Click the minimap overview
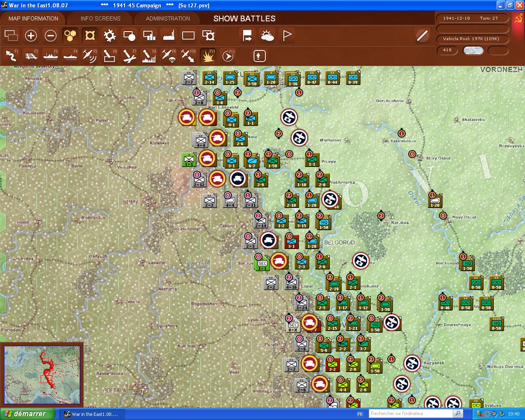This screenshot has width=525, height=420. click(42, 374)
